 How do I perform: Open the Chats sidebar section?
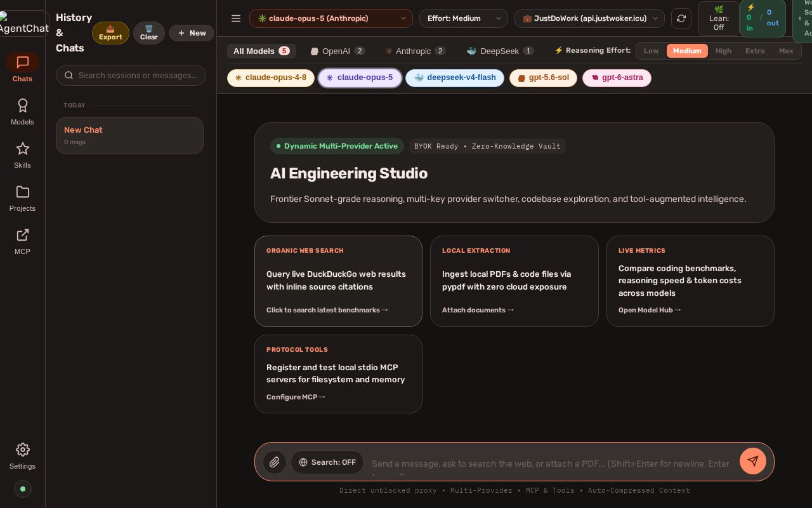(x=22, y=68)
